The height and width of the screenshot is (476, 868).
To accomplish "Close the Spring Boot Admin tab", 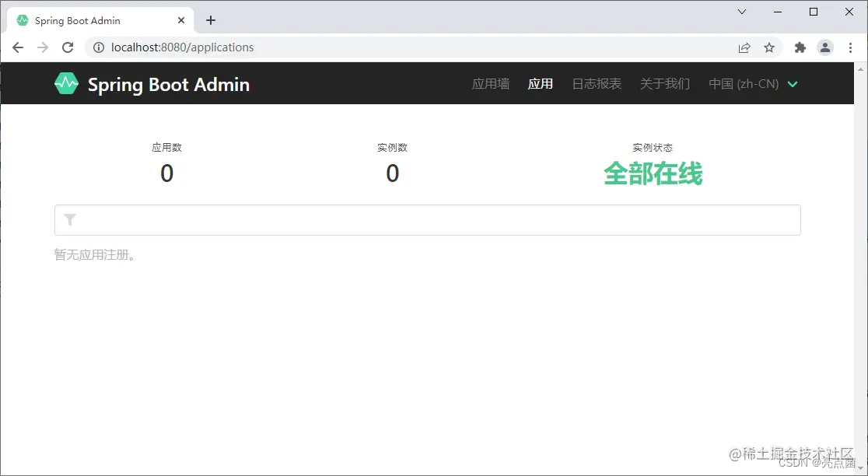I will [x=181, y=20].
